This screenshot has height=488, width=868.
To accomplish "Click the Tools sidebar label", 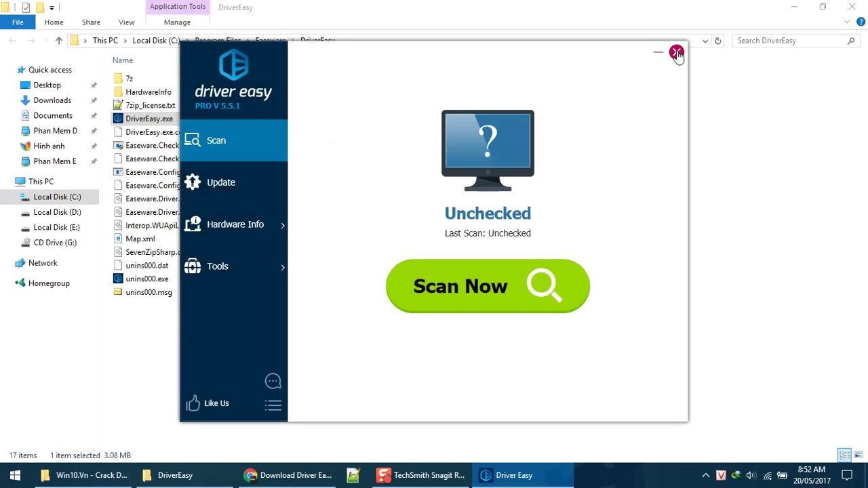I will click(218, 266).
